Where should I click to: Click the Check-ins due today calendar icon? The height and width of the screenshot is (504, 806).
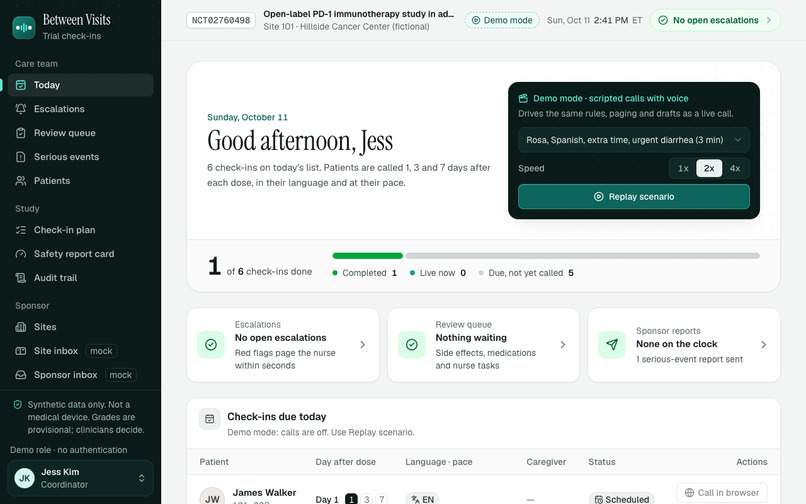(210, 419)
